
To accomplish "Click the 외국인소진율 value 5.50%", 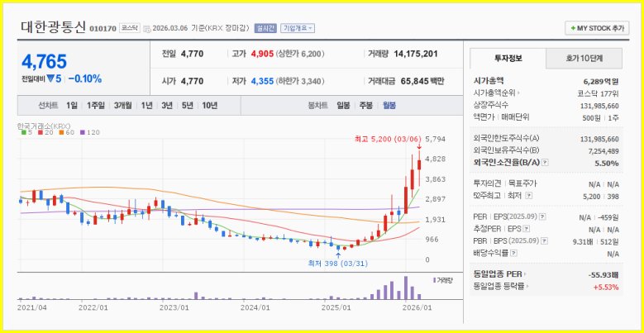I will (607, 163).
